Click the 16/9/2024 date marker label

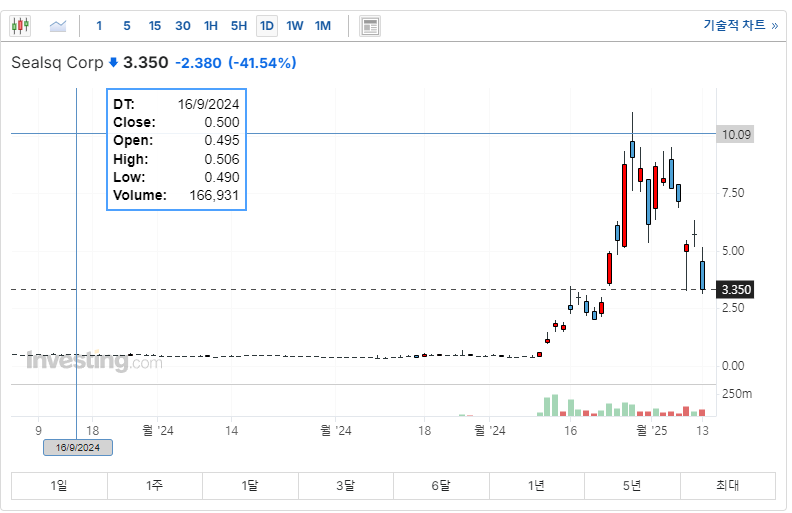pos(78,448)
